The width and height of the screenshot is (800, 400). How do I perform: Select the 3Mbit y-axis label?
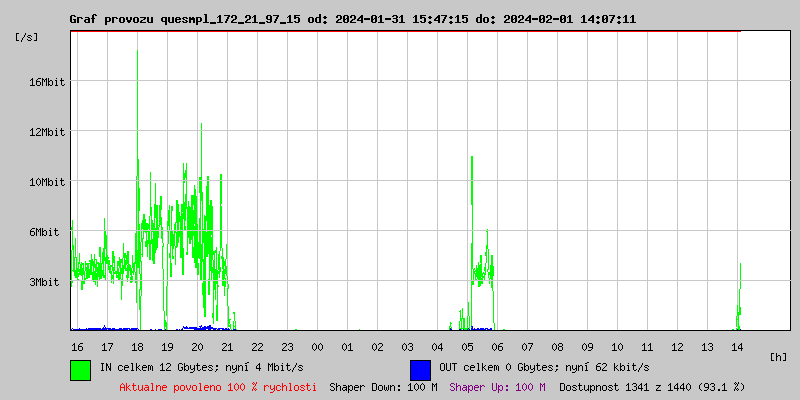(x=46, y=282)
